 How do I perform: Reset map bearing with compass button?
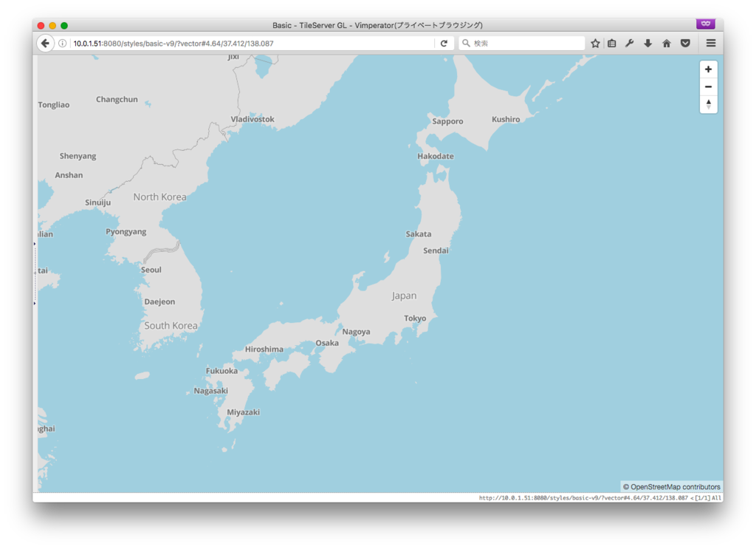[x=708, y=104]
